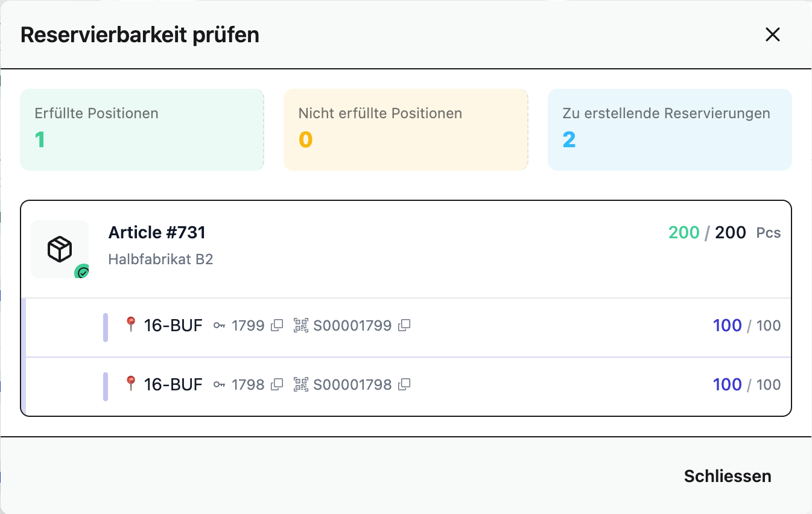Click the key icon next to 1798
Screen dimensions: 812x514
coord(220,384)
